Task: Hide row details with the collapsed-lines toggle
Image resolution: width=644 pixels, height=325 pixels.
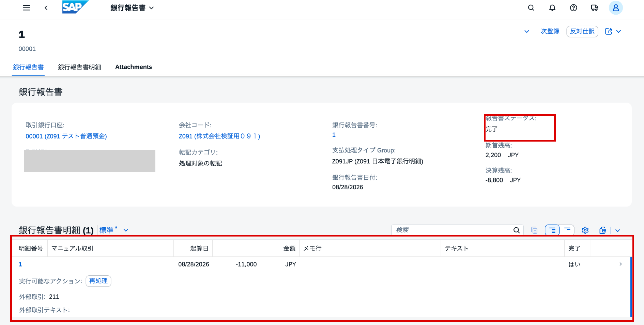Action: click(x=567, y=230)
